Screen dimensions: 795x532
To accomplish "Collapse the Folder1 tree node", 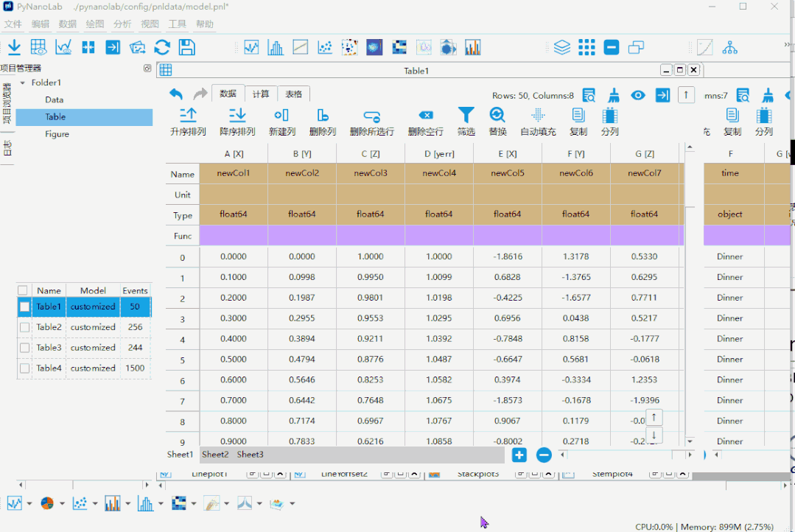I will (x=22, y=83).
